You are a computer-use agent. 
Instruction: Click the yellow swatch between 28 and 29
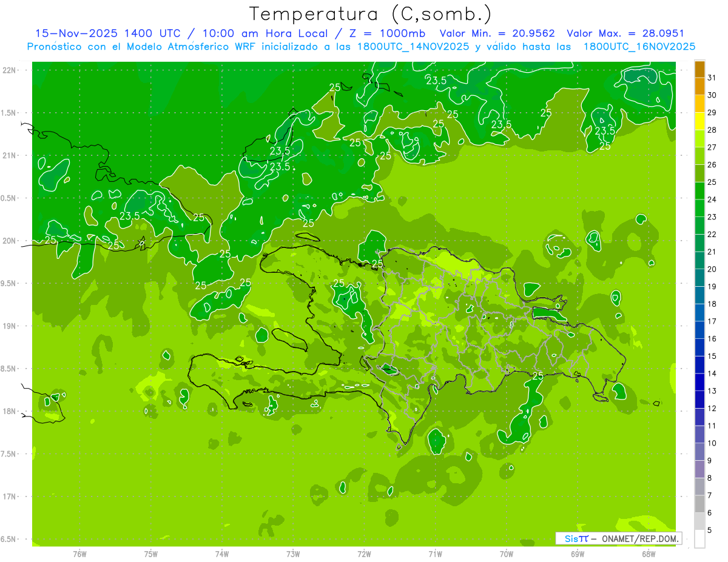[699, 122]
